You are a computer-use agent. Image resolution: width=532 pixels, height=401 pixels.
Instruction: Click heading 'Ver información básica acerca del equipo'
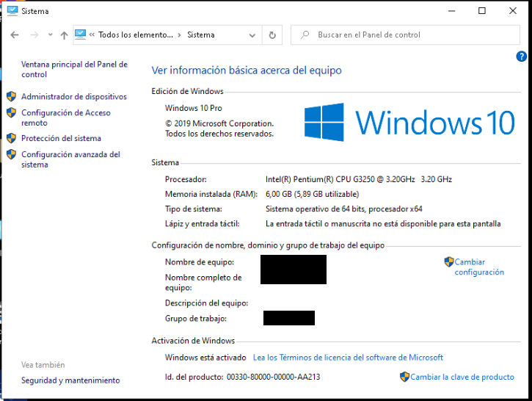247,71
